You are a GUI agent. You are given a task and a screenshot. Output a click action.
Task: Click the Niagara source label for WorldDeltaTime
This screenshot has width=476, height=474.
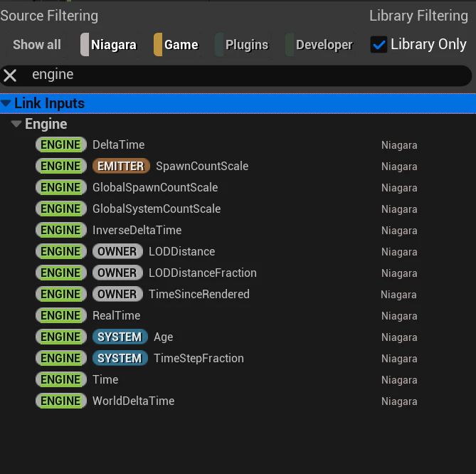click(x=399, y=401)
